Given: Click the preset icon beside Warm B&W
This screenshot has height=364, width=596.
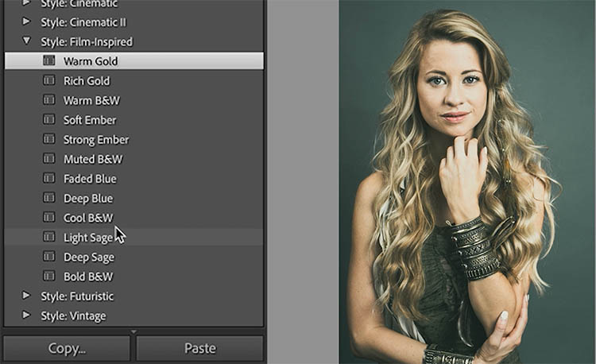Looking at the screenshot, I should (x=48, y=100).
